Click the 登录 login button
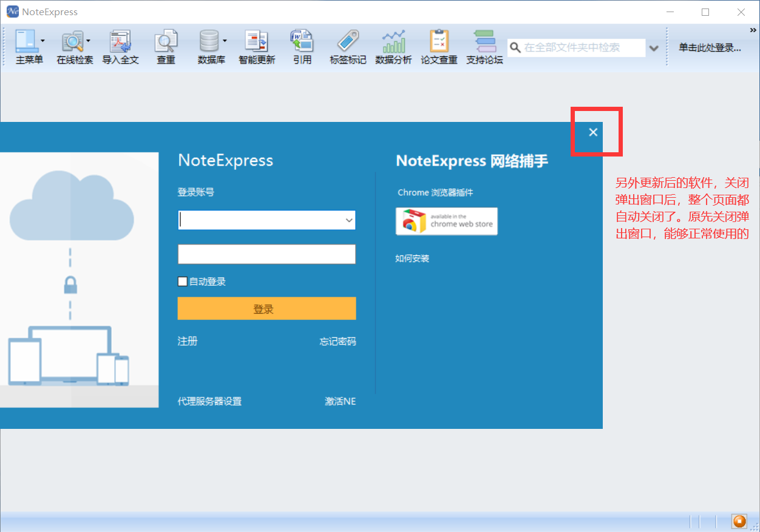The width and height of the screenshot is (760, 532). 266,309
